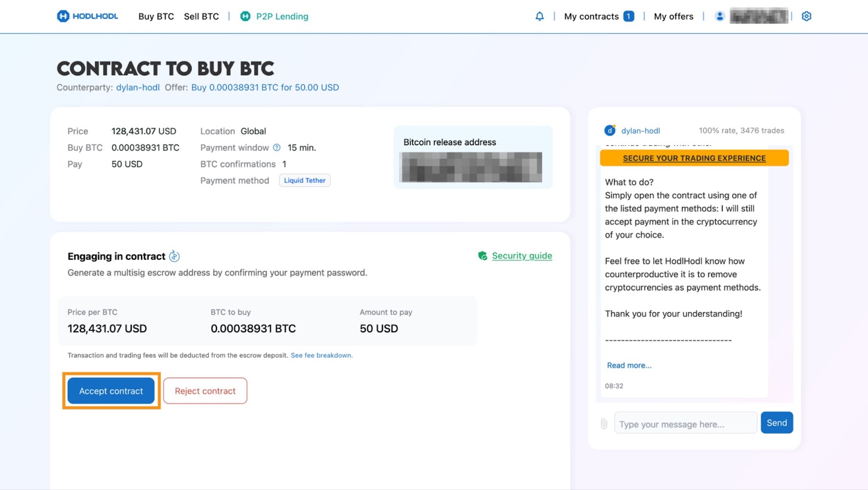Screen dimensions: 868x490
Task: Expand the chat message with Read more
Action: (x=629, y=365)
